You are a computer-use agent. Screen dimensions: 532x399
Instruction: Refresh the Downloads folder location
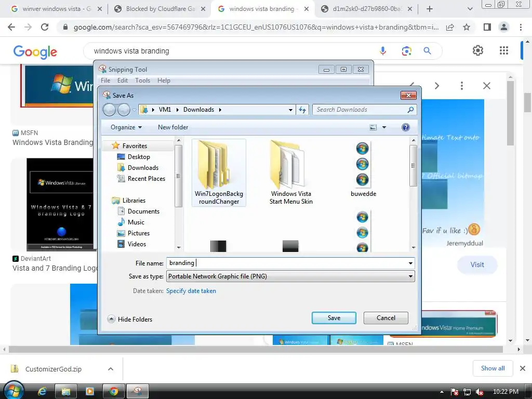(302, 110)
